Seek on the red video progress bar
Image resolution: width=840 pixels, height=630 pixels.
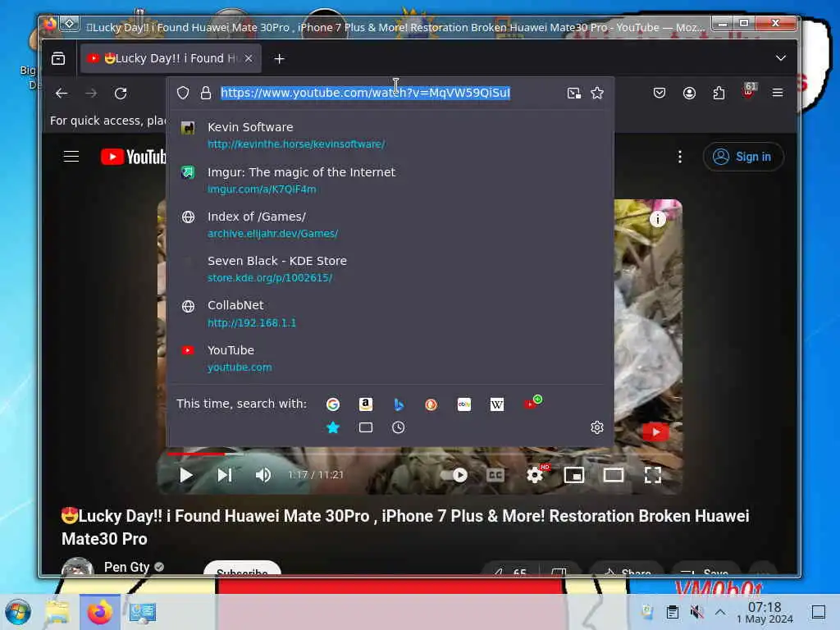tap(196, 454)
